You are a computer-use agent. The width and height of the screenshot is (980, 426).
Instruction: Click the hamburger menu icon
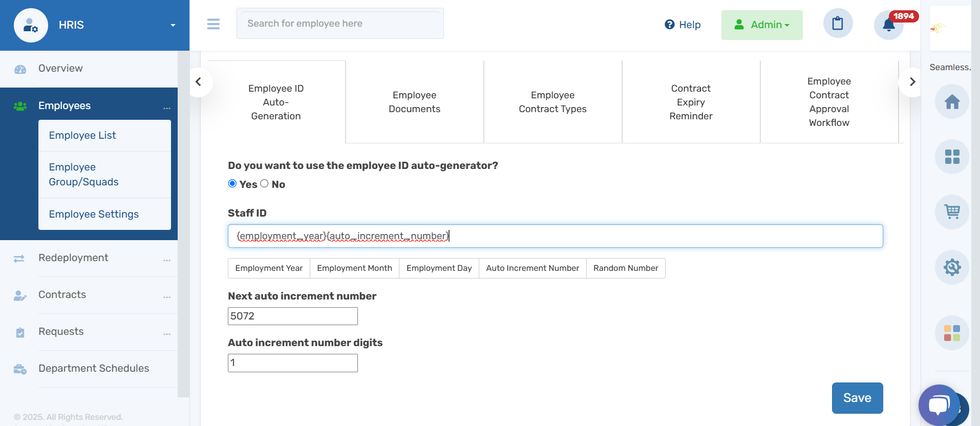[x=213, y=24]
